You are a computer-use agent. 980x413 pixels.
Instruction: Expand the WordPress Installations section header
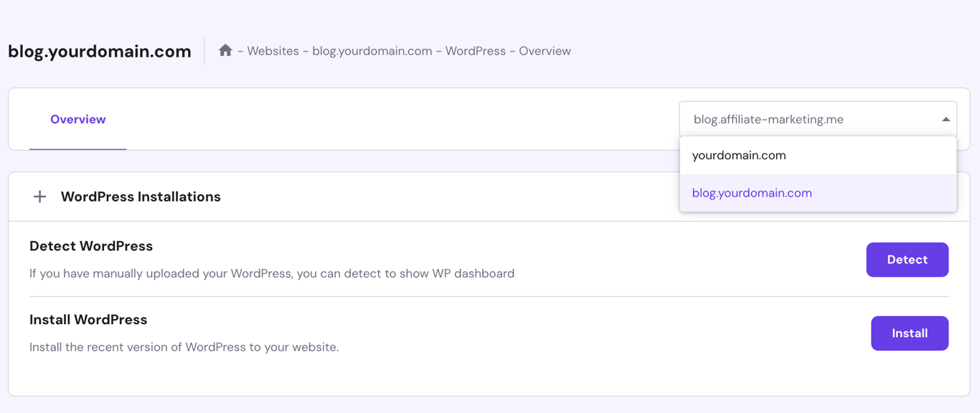coord(141,196)
